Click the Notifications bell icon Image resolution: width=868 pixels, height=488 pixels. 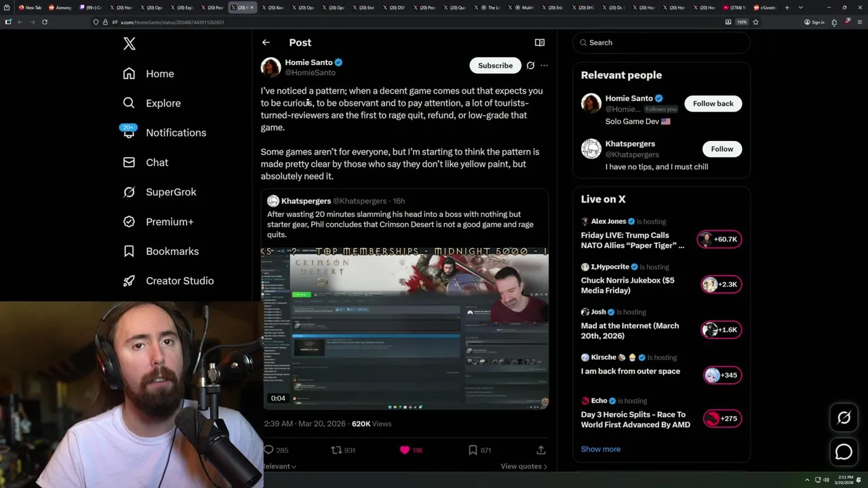click(x=129, y=133)
